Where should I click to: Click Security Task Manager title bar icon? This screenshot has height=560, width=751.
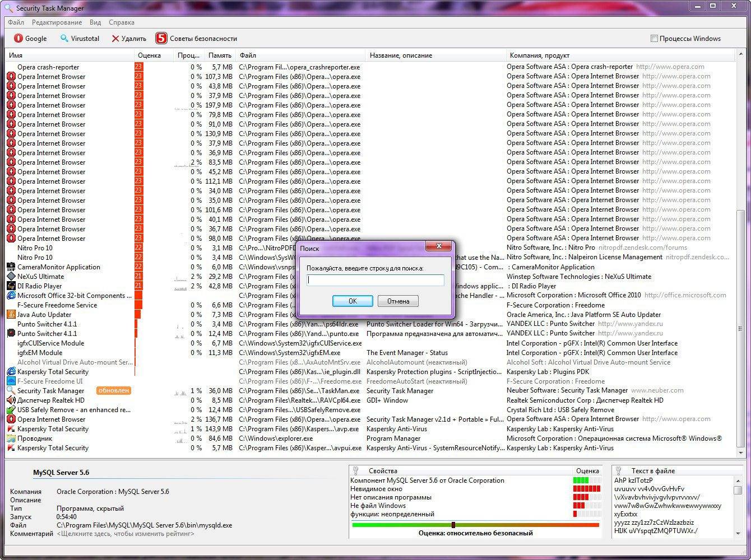pos(8,8)
